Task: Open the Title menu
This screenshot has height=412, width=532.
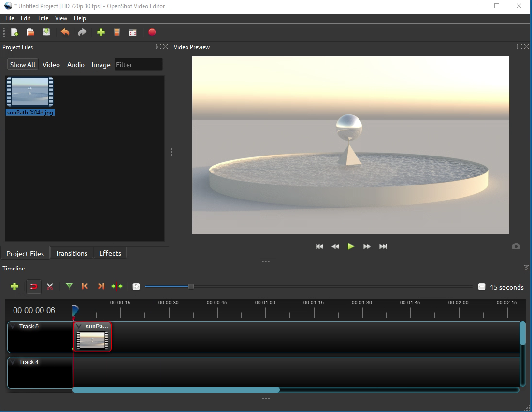Action: tap(43, 18)
